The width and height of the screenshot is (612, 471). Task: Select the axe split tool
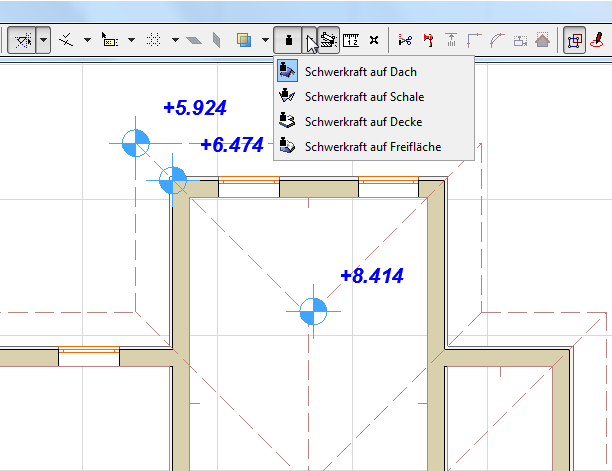point(429,40)
